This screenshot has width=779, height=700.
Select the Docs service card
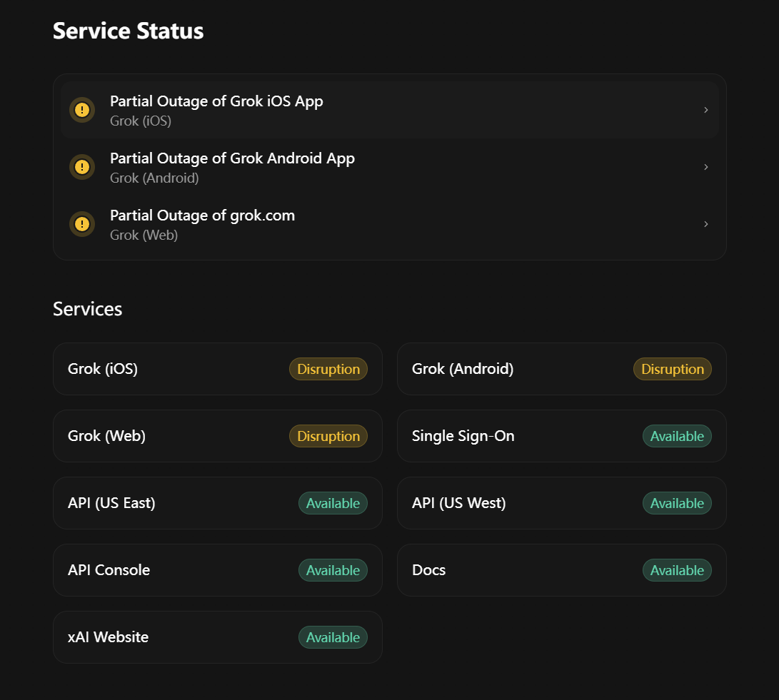tap(562, 570)
